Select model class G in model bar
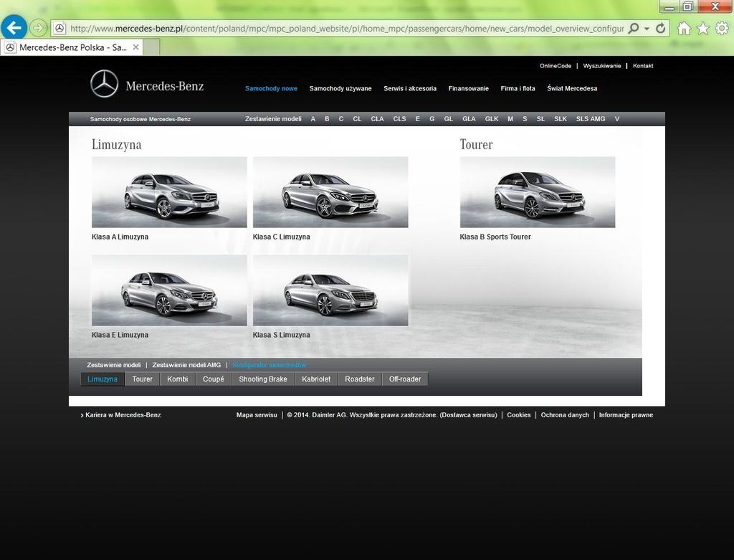This screenshot has width=734, height=560. 432,119
